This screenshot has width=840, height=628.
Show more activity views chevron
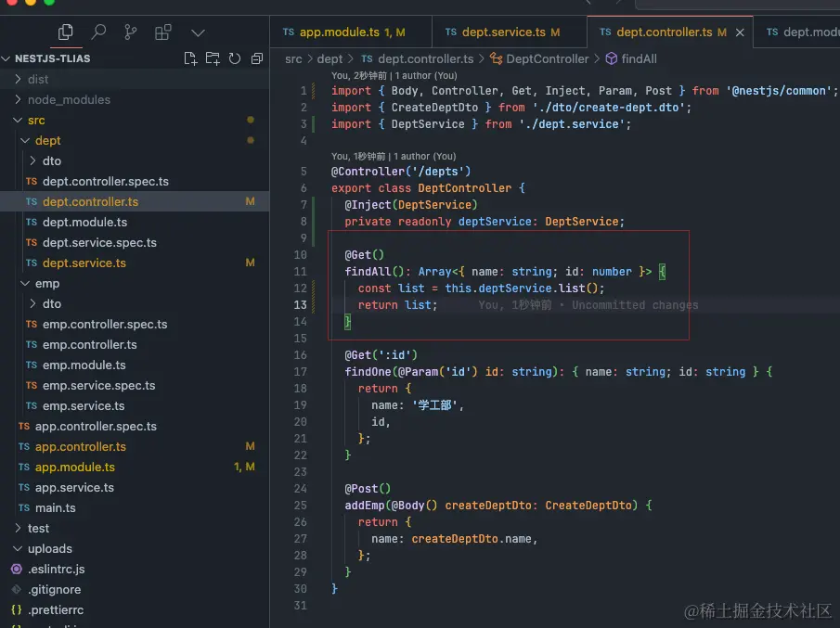pyautogui.click(x=198, y=33)
